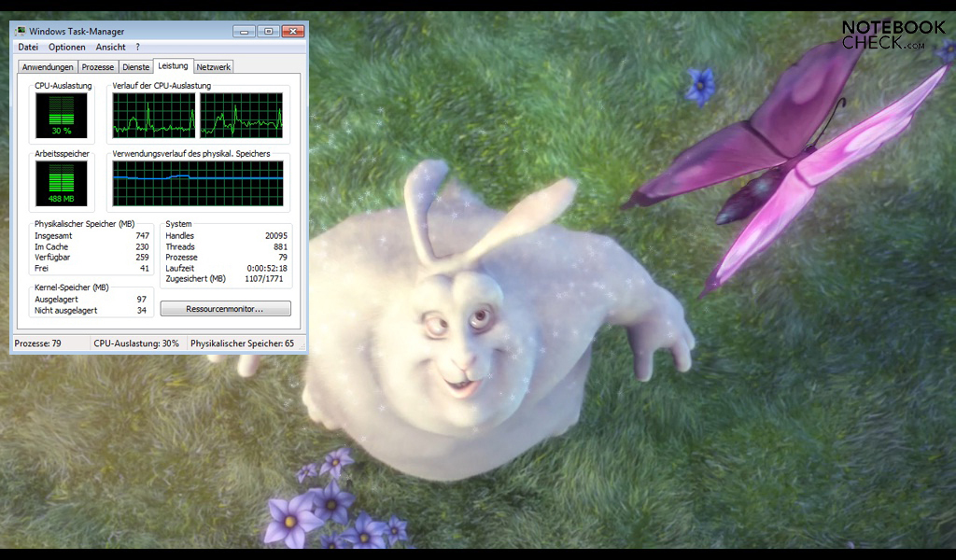Open the Optionen menu

click(x=67, y=47)
